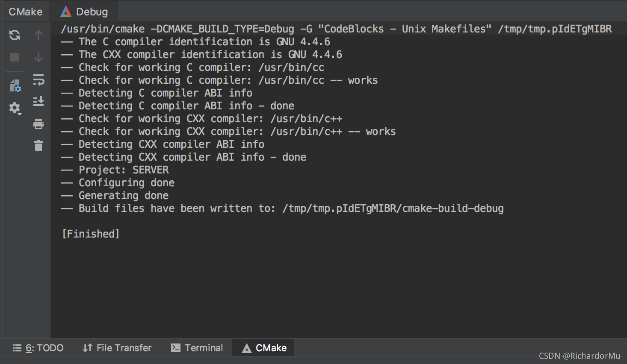Click the 'Generating done' line
The image size is (627, 364).
pos(115,195)
